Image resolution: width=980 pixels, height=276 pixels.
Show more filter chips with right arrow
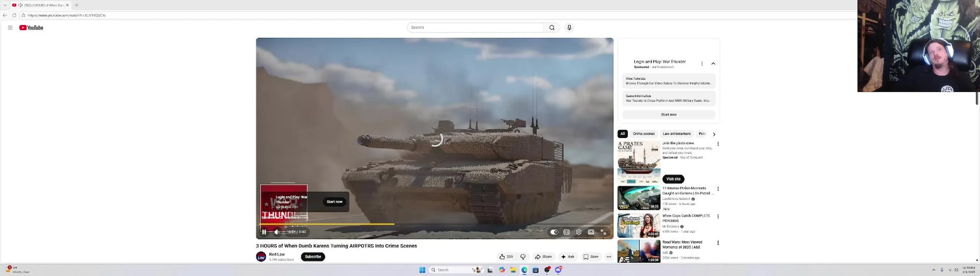(714, 134)
